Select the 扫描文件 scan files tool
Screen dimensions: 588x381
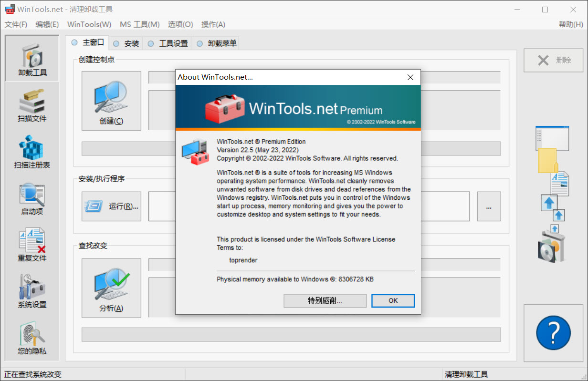point(32,106)
